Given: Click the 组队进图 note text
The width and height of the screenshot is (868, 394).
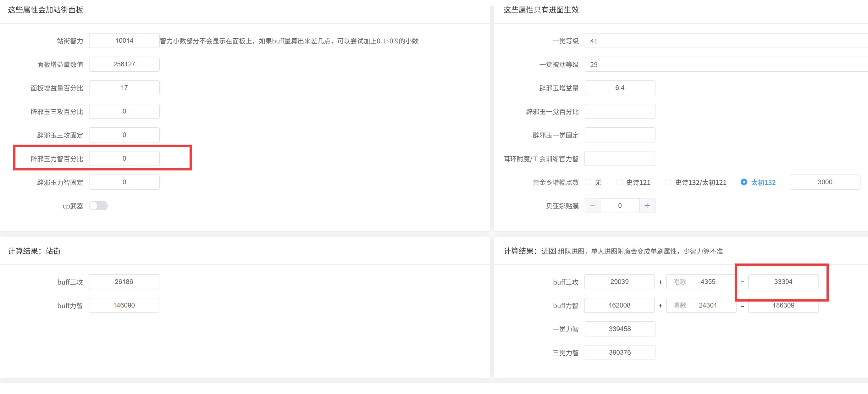Looking at the screenshot, I should tap(641, 252).
